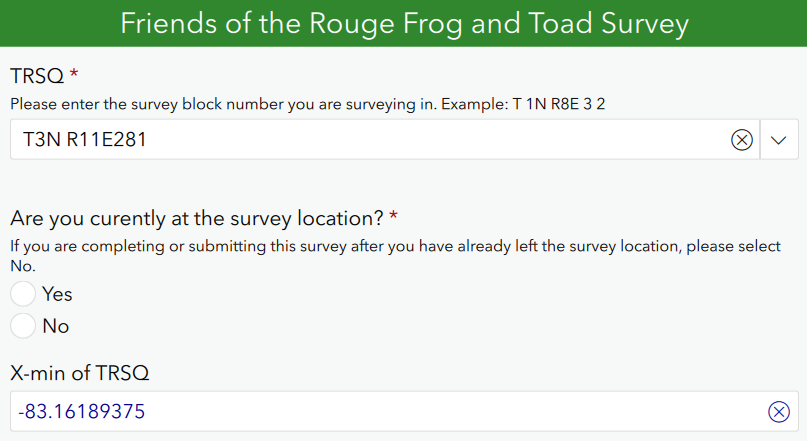The height and width of the screenshot is (441, 807).
Task: Click the red asterisk after the location question
Action: pyautogui.click(x=393, y=217)
